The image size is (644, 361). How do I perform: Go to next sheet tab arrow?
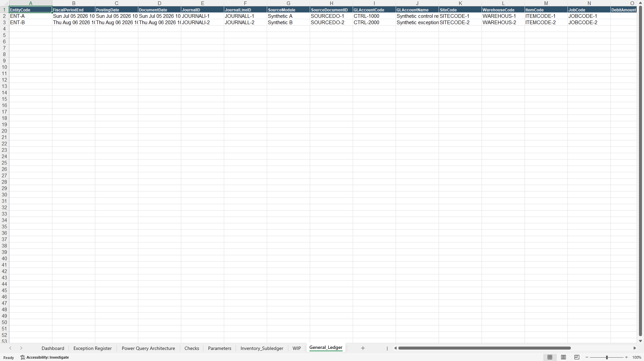[21, 348]
